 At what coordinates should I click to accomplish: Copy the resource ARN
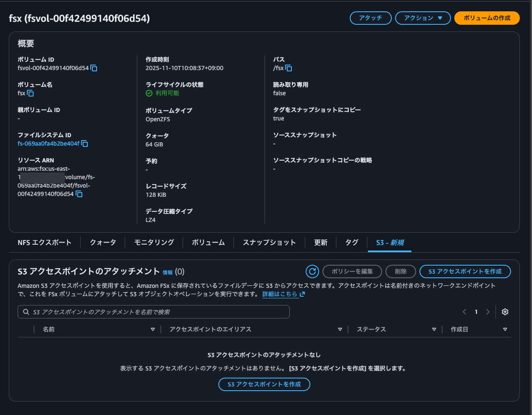(x=79, y=194)
